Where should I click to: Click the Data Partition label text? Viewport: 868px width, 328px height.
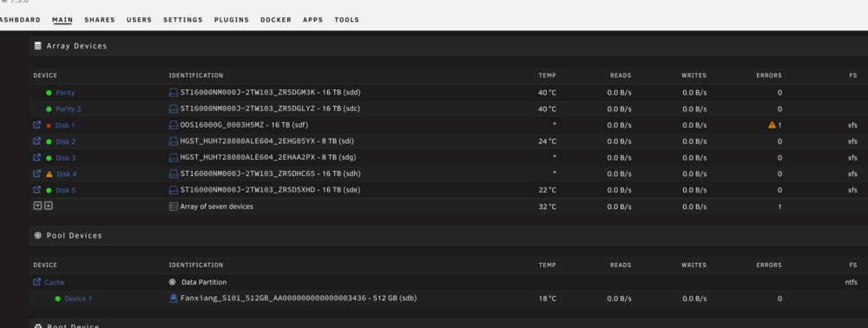204,282
